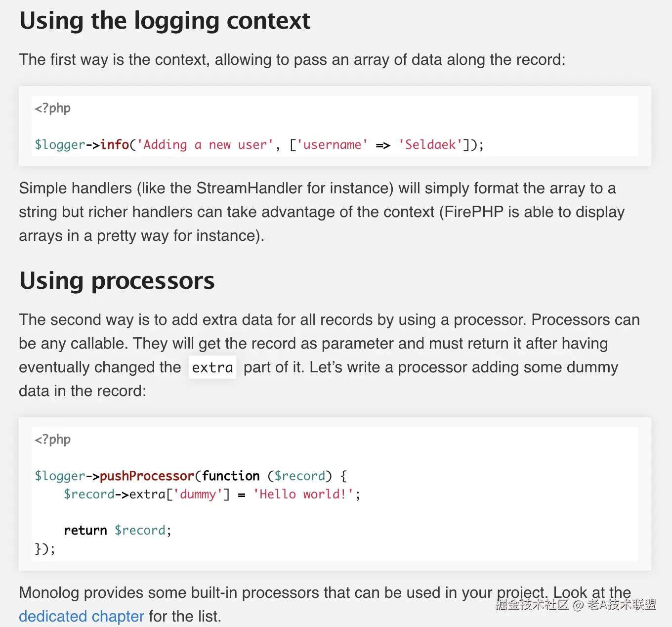
Task: Click the 'Seldaek' string value
Action: [x=430, y=145]
